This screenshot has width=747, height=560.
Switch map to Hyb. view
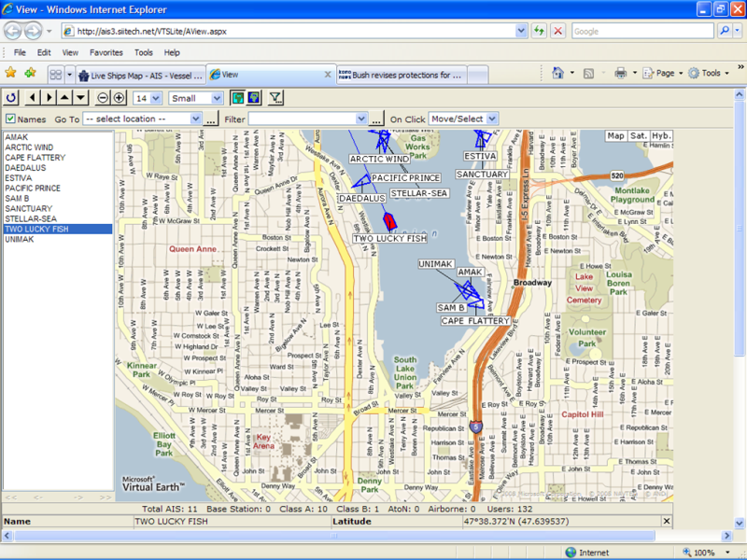point(661,135)
